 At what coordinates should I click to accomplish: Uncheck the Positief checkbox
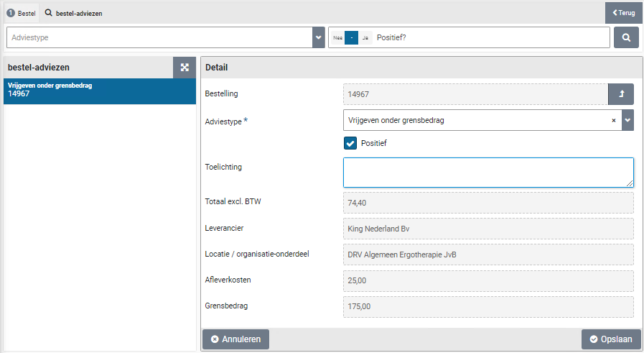tap(350, 143)
